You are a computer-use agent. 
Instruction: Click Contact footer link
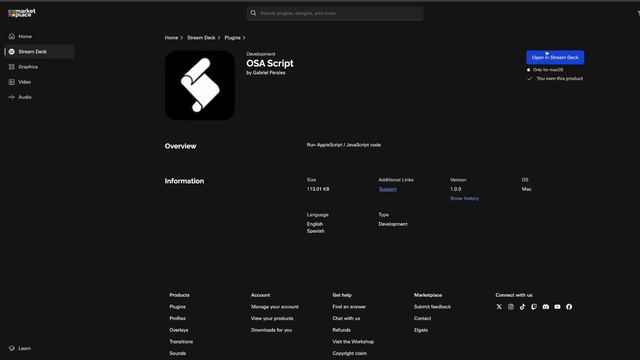point(422,318)
